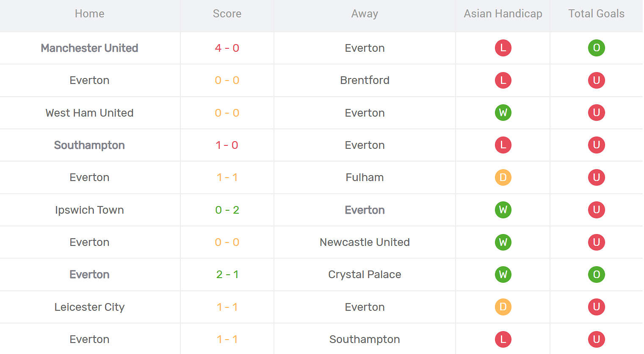Open the Ipswich Town team link
The height and width of the screenshot is (354, 644).
(x=89, y=210)
